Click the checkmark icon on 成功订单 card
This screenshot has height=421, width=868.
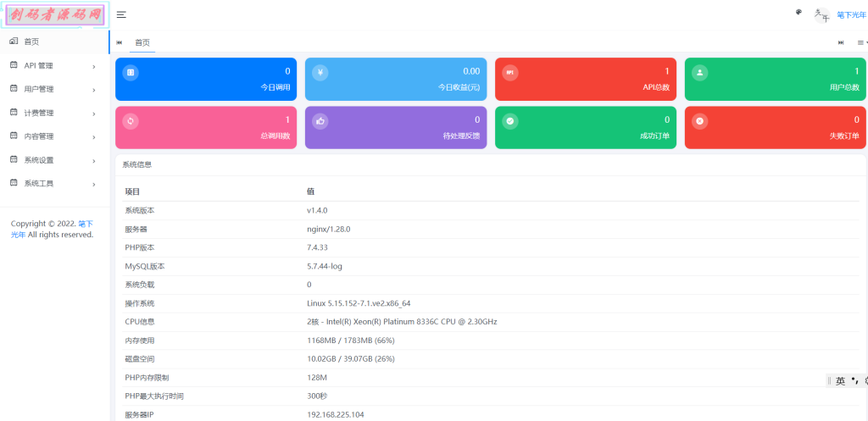(x=510, y=121)
